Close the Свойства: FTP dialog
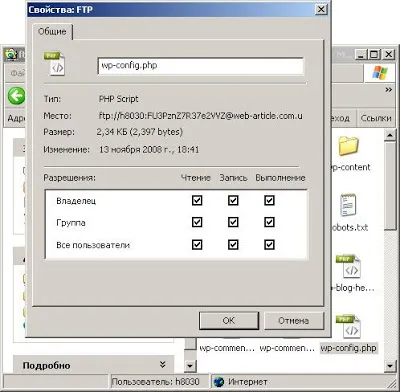The image size is (400, 392). tap(321, 9)
